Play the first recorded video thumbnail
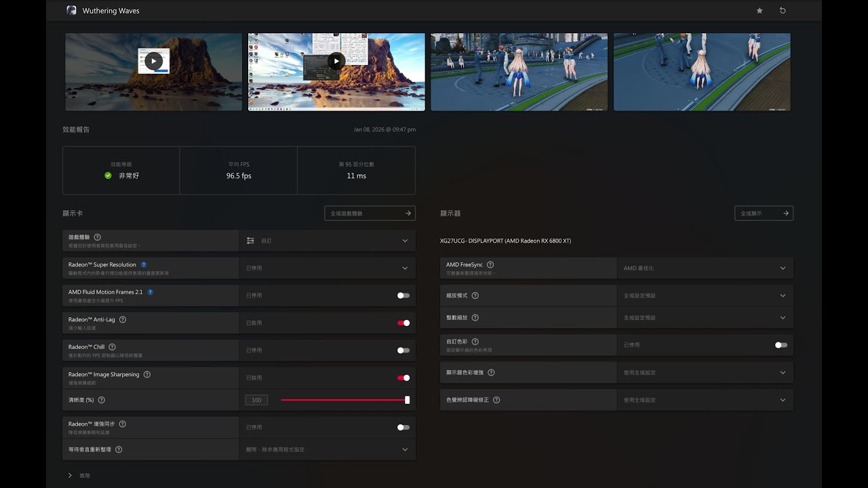This screenshot has width=868, height=488. tap(154, 61)
